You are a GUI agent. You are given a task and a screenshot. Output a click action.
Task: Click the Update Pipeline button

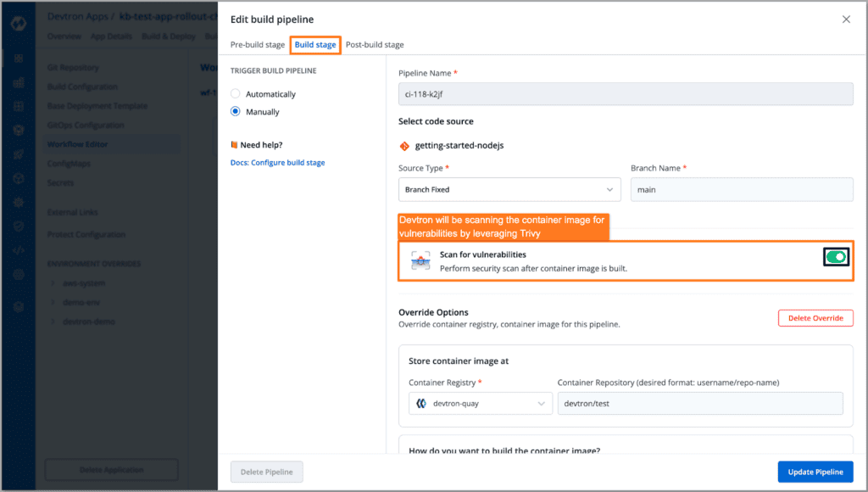click(x=815, y=472)
